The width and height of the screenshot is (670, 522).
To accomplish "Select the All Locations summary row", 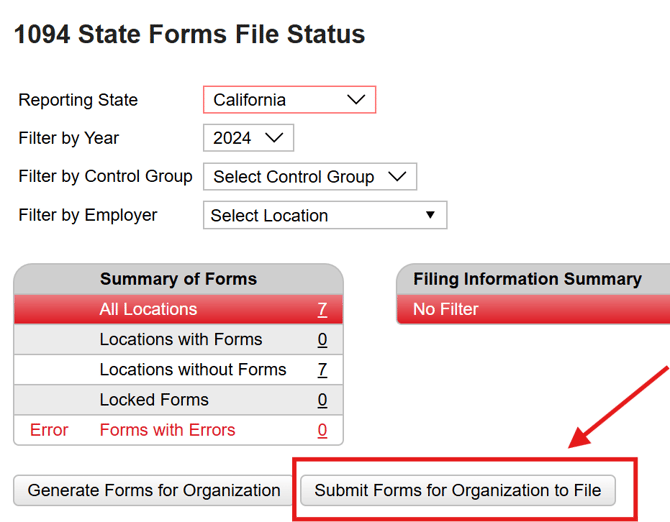I will click(x=148, y=310).
